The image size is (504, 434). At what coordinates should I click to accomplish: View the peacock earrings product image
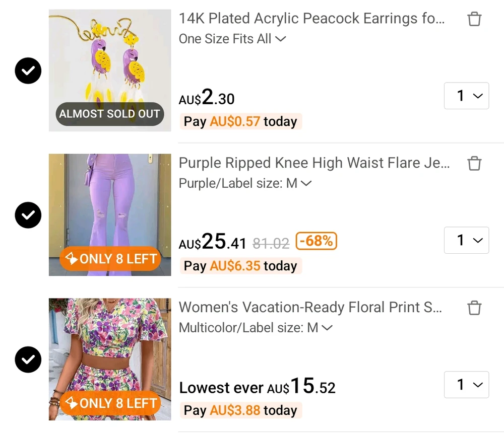click(x=110, y=70)
